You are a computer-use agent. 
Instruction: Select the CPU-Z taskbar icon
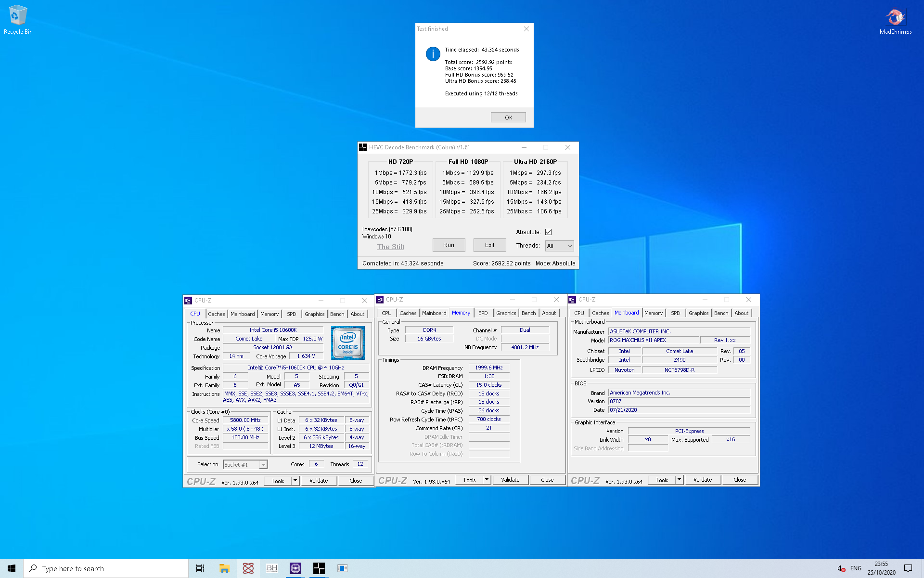coord(295,568)
